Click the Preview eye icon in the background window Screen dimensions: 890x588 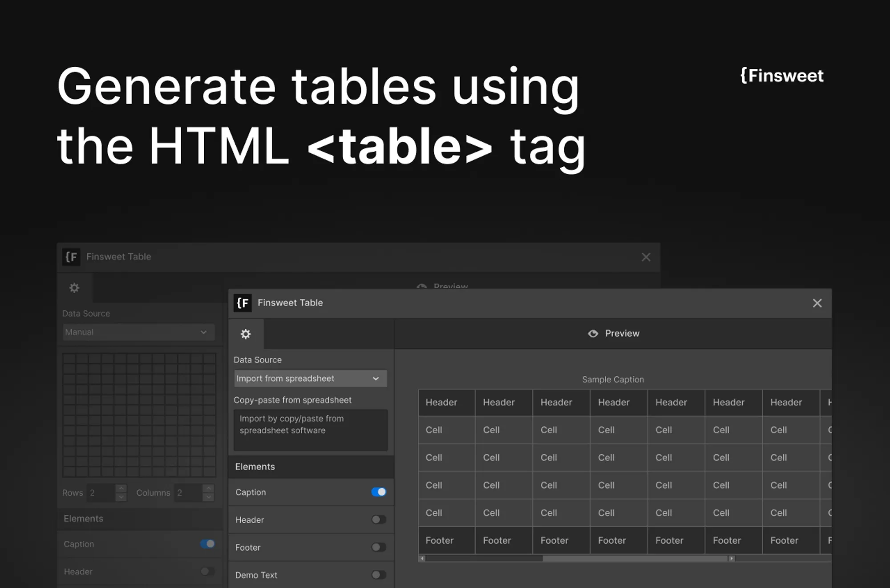tap(421, 287)
